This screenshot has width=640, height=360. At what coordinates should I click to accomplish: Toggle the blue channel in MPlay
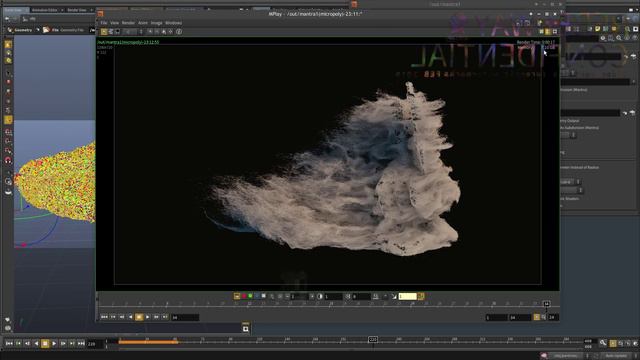click(257, 296)
